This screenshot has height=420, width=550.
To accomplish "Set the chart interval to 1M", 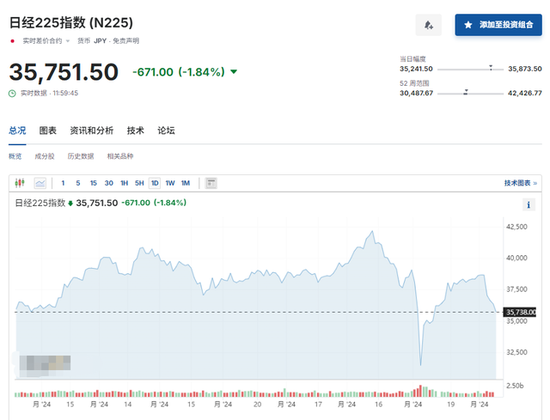I will click(x=185, y=183).
